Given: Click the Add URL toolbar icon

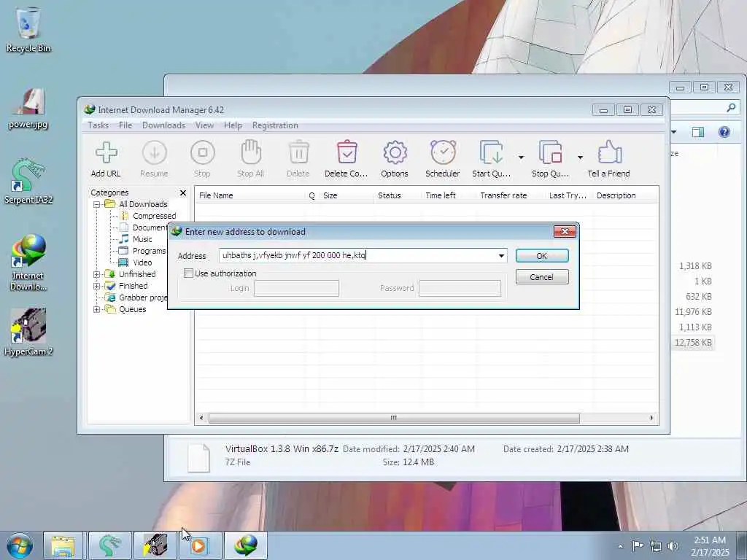Looking at the screenshot, I should click(107, 153).
